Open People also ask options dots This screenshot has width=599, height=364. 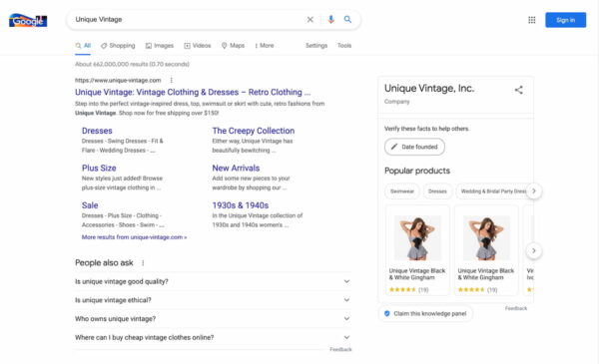(x=143, y=263)
